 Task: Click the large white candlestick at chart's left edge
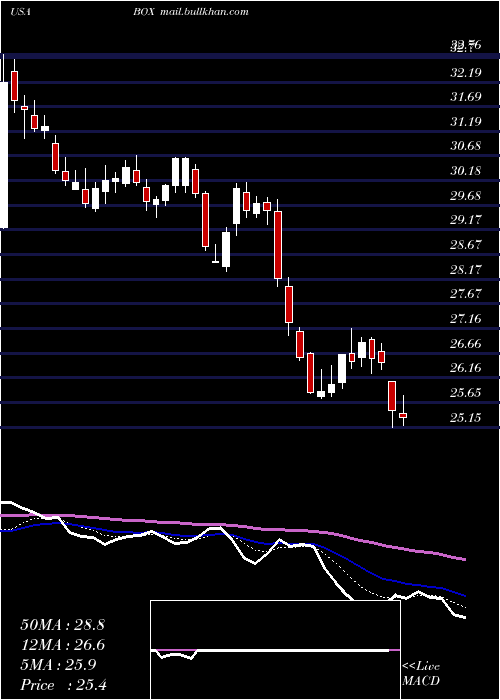coord(4,155)
